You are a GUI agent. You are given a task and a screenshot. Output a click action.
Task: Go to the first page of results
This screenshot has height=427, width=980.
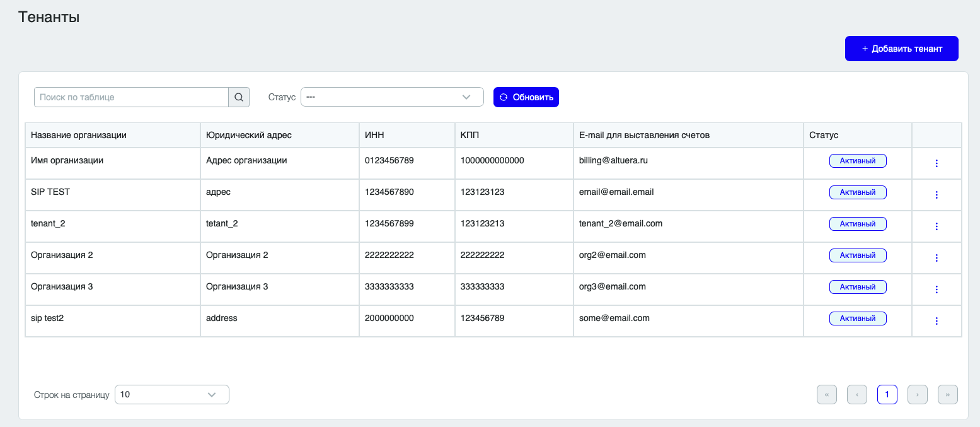point(827,395)
